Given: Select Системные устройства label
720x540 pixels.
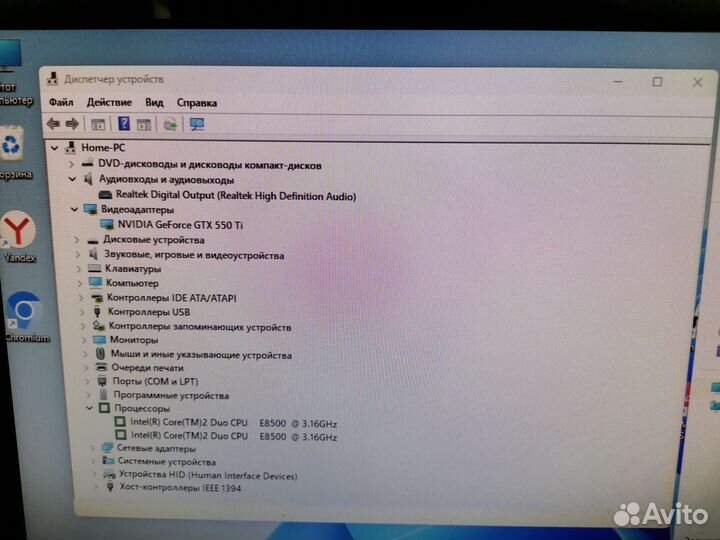Looking at the screenshot, I should click(x=167, y=461).
